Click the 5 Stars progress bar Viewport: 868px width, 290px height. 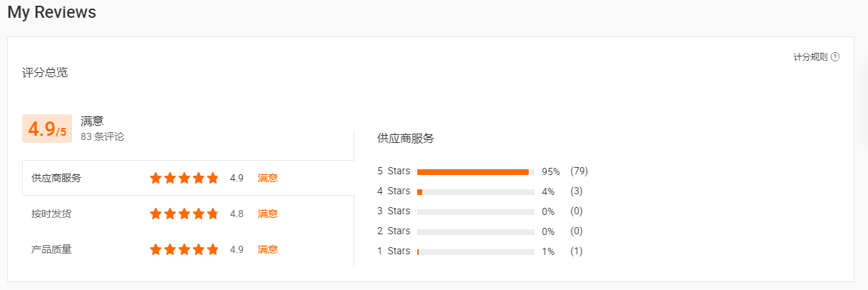(475, 171)
